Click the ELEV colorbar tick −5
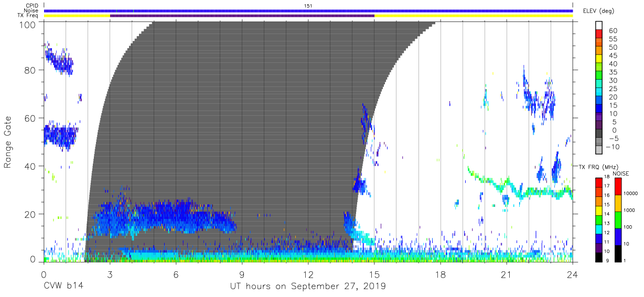 [614, 139]
